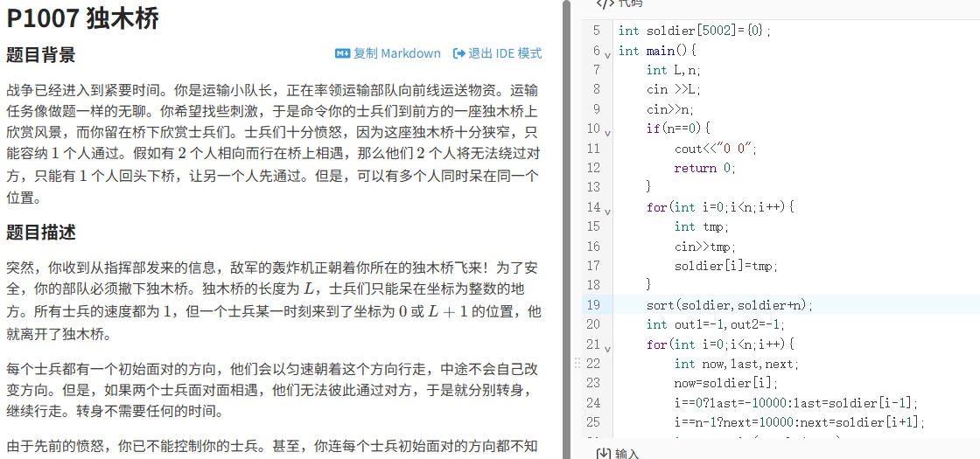Click the panel splitter grip handle beside line 22

(577, 362)
